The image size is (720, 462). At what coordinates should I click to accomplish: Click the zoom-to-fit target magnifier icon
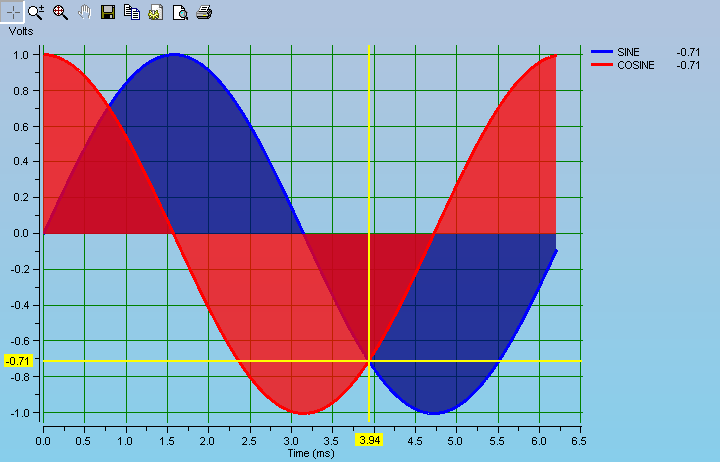point(60,12)
